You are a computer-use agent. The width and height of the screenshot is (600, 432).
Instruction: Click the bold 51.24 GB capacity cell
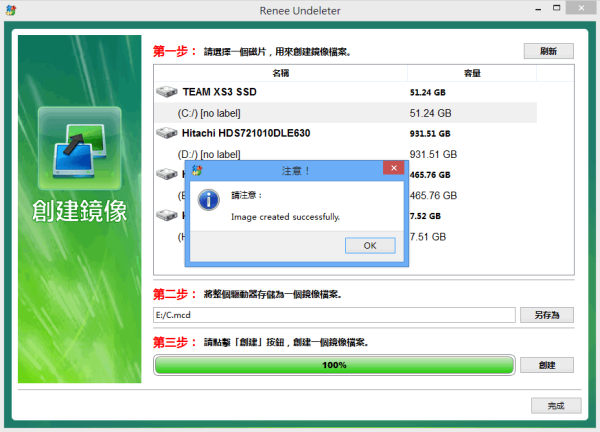428,92
